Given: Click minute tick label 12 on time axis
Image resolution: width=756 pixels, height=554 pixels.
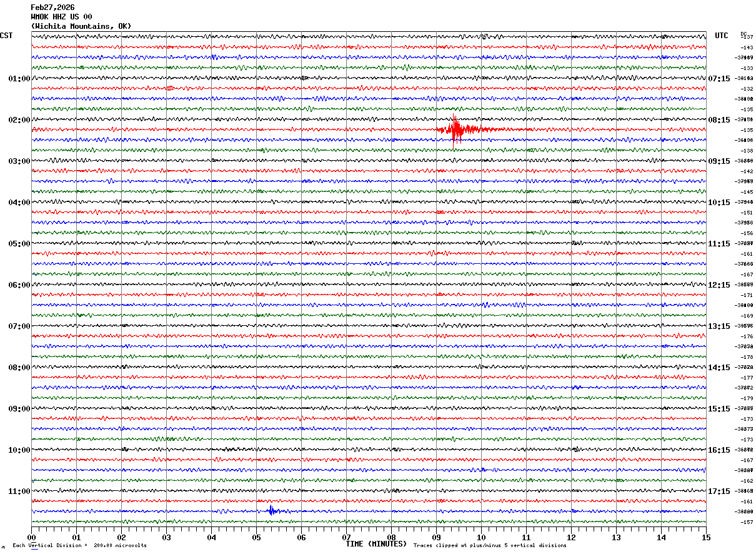Looking at the screenshot, I should tap(571, 537).
